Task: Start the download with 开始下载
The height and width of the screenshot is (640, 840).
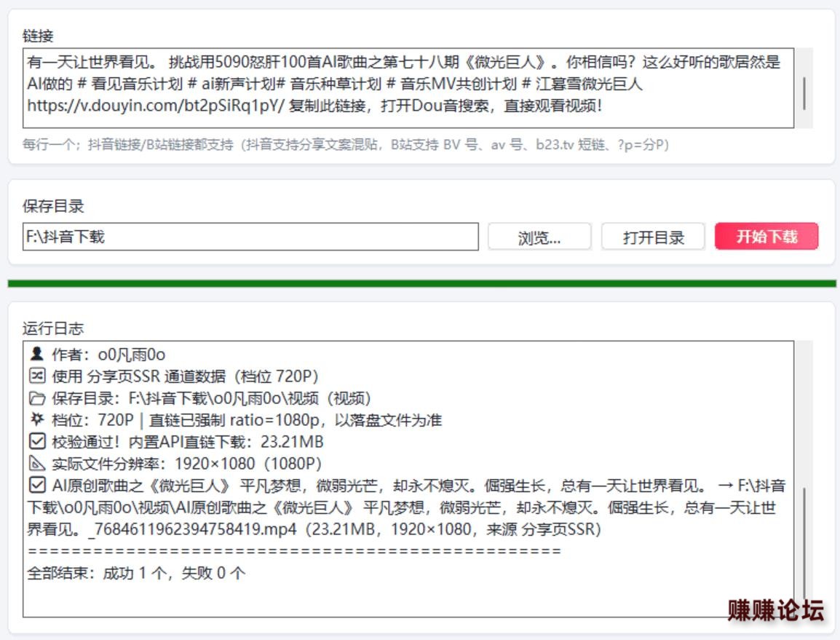Action: (x=766, y=237)
